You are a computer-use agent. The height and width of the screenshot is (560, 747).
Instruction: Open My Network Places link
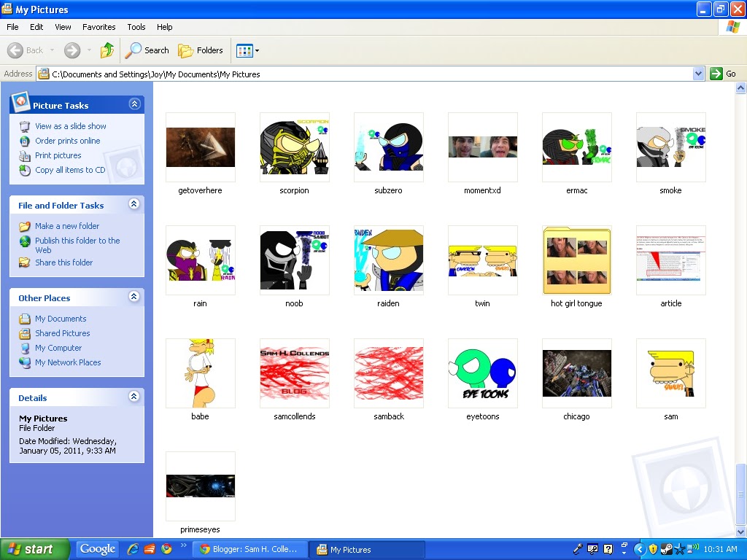(68, 362)
